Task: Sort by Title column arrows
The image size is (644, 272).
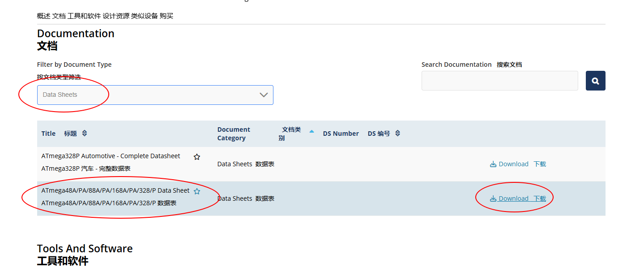Action: tap(85, 134)
